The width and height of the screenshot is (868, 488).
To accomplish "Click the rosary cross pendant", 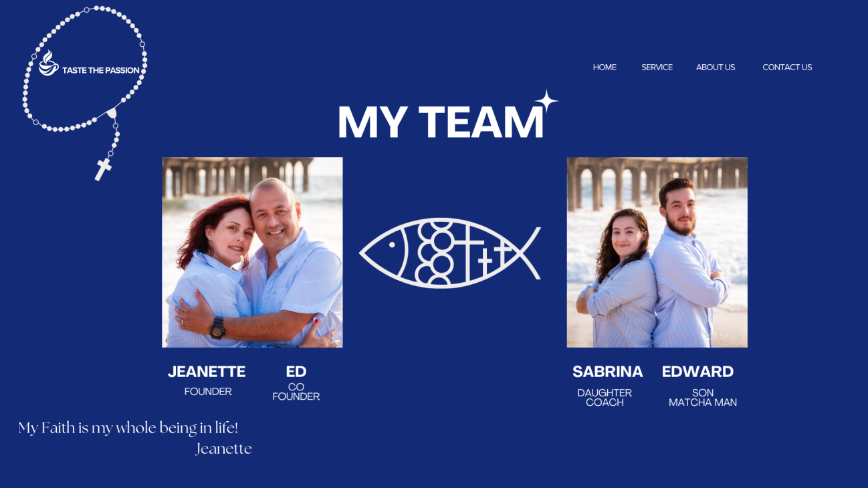I will [103, 169].
